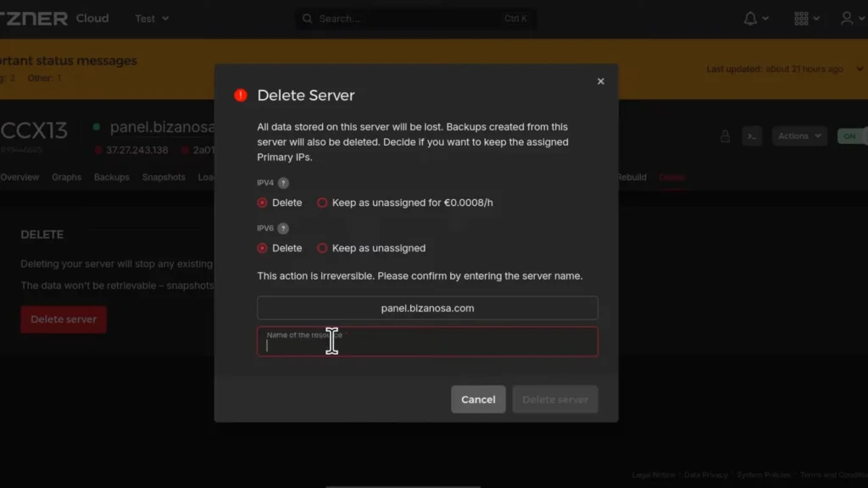Image resolution: width=868 pixels, height=488 pixels.
Task: Open the server console terminal icon
Action: coord(752,136)
